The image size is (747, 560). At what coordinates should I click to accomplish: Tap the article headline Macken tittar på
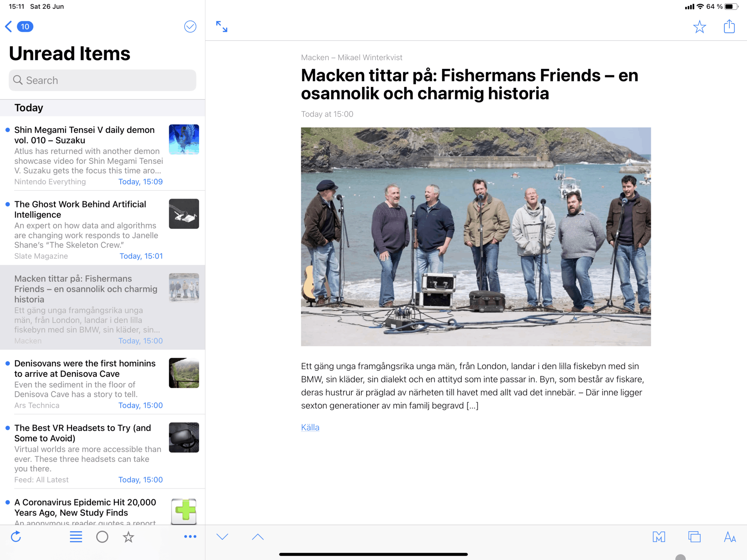tap(470, 84)
